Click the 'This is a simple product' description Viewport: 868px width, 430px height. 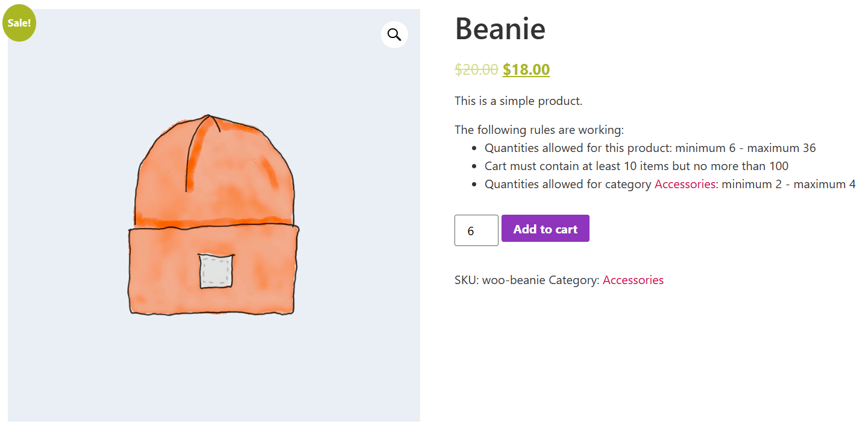tap(518, 101)
